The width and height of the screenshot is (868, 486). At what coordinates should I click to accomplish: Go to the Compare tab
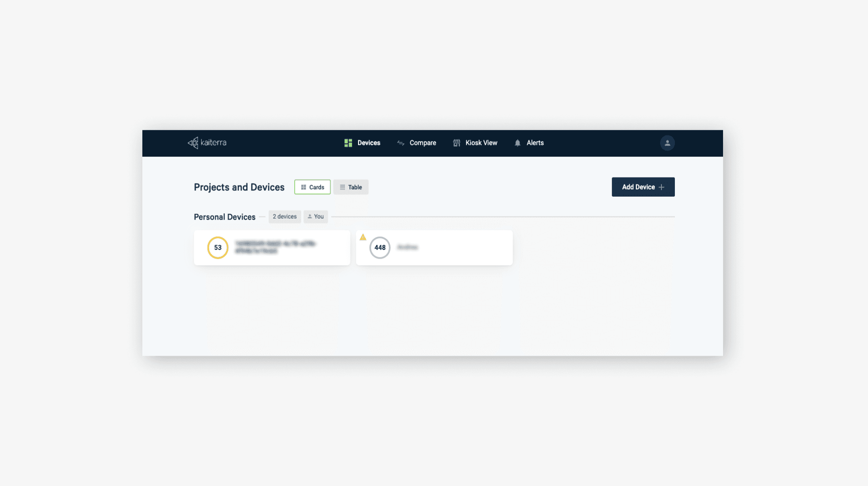[423, 143]
